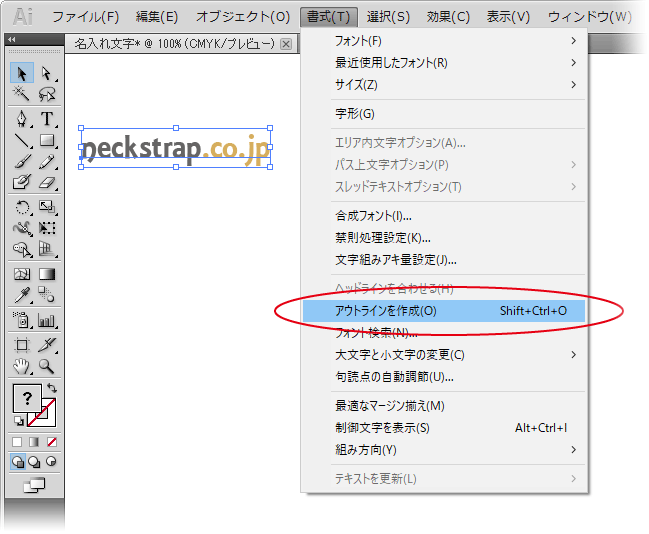Close the 名入れ文字 document tab
The width and height of the screenshot is (649, 534).
[x=286, y=44]
